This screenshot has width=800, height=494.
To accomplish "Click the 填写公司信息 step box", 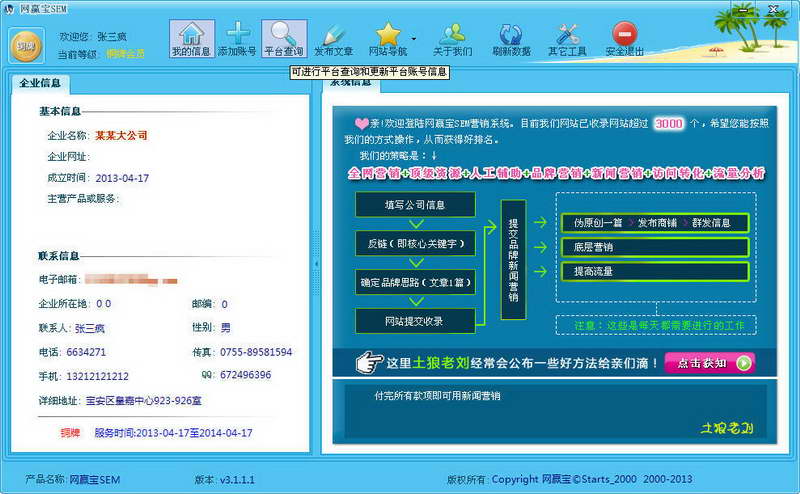I will [415, 205].
